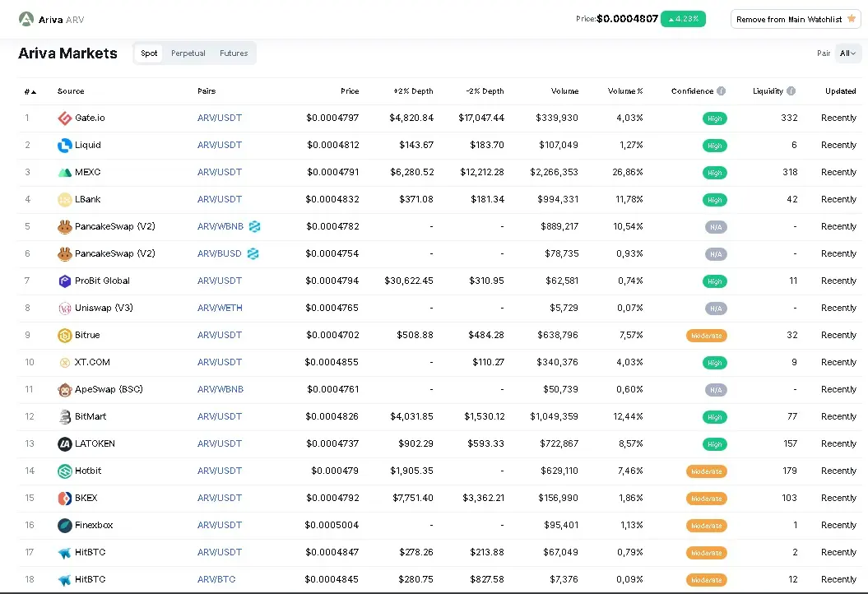Click the LATOKEN exchange name

(x=95, y=443)
